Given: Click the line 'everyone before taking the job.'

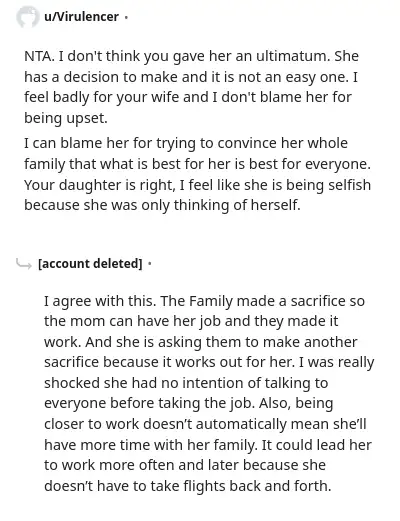Looking at the screenshot, I should [x=189, y=403].
